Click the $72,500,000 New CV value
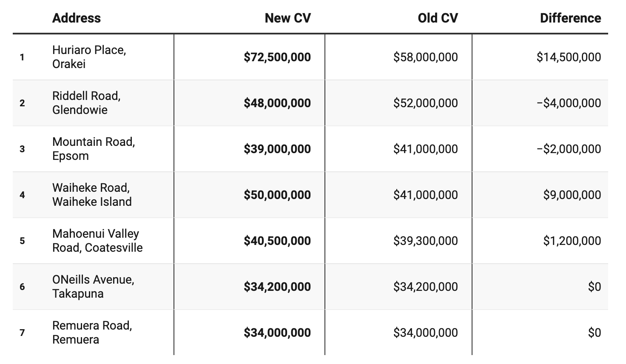626x364 pixels. pyautogui.click(x=277, y=57)
